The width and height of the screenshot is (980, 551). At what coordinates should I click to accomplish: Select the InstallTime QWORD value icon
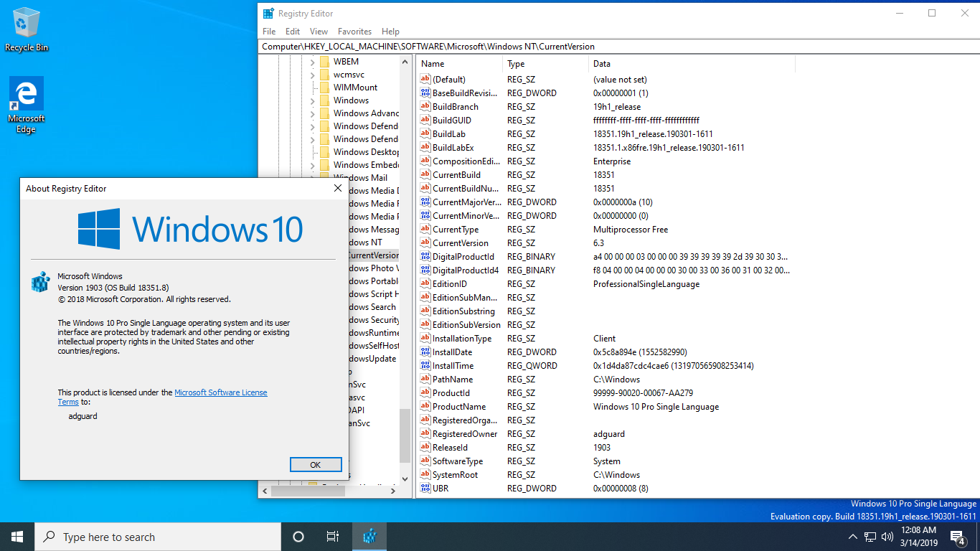coord(425,366)
